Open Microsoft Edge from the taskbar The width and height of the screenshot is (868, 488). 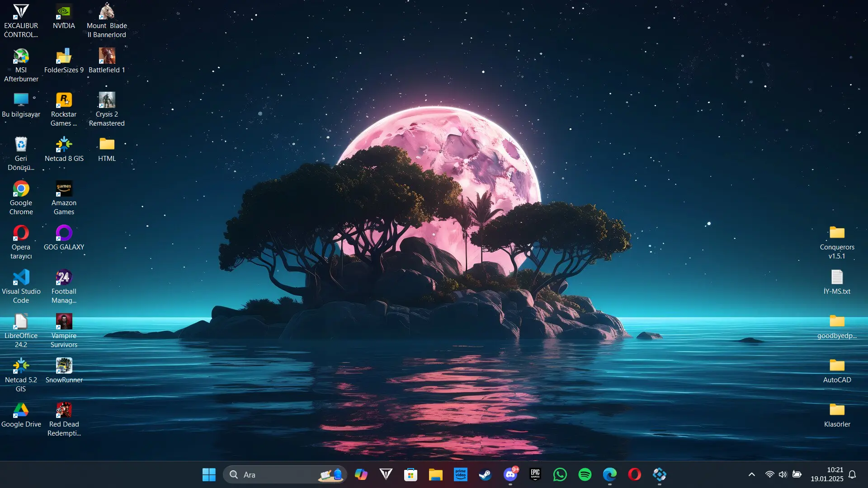click(610, 474)
